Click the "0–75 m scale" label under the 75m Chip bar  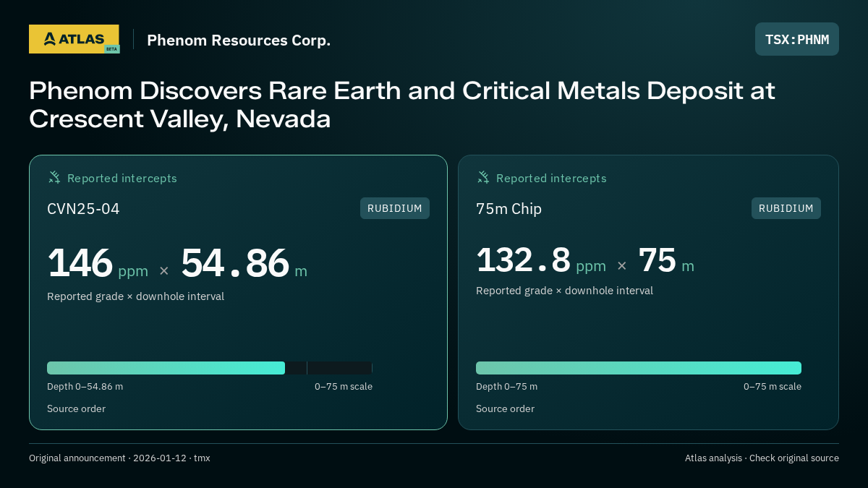coord(773,386)
